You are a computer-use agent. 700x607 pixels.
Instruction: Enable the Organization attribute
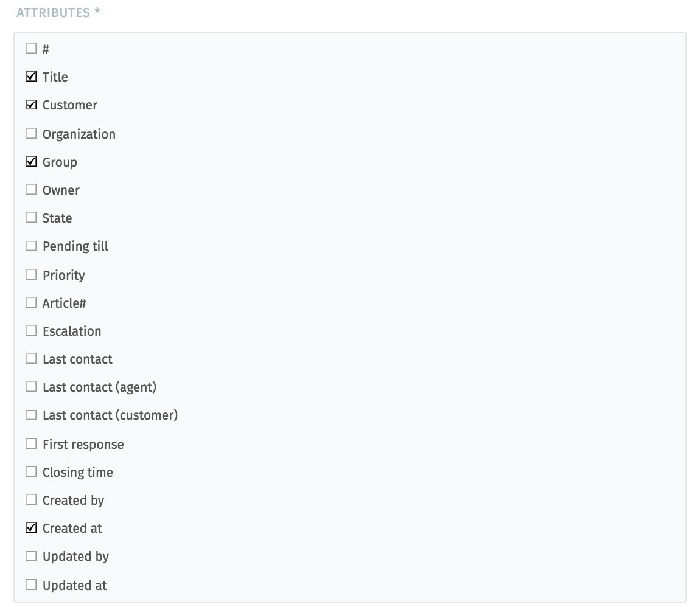[x=31, y=133]
